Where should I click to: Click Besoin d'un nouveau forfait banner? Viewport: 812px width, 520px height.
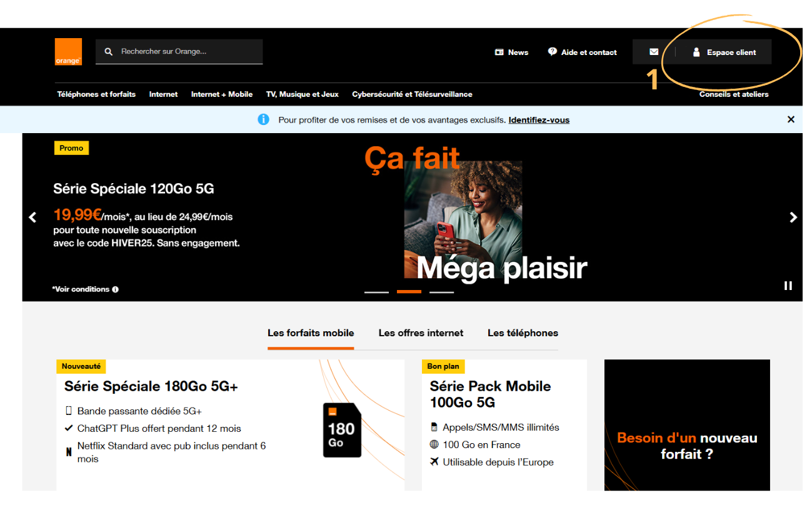pos(687,425)
